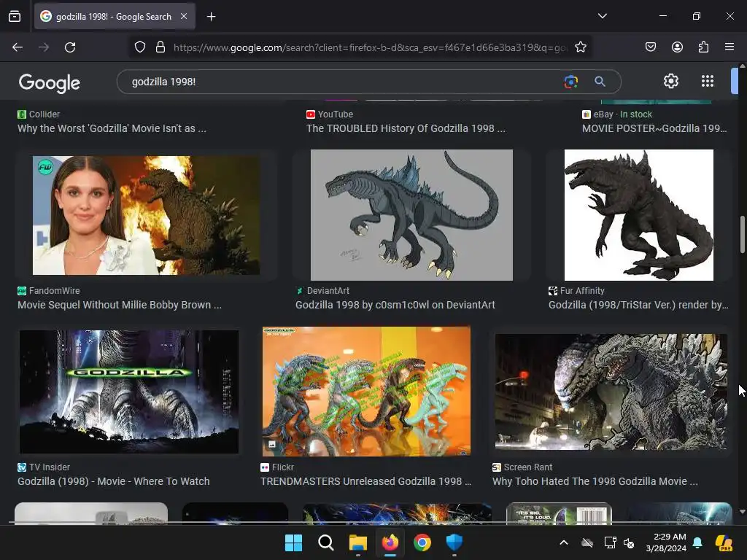This screenshot has height=560, width=747.
Task: Open the notifications bell
Action: click(x=697, y=542)
